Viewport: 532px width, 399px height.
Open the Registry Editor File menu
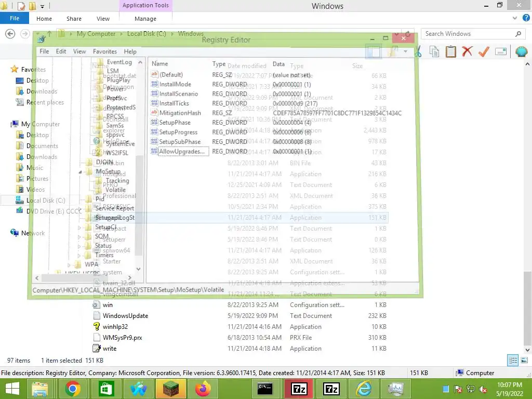(x=44, y=51)
